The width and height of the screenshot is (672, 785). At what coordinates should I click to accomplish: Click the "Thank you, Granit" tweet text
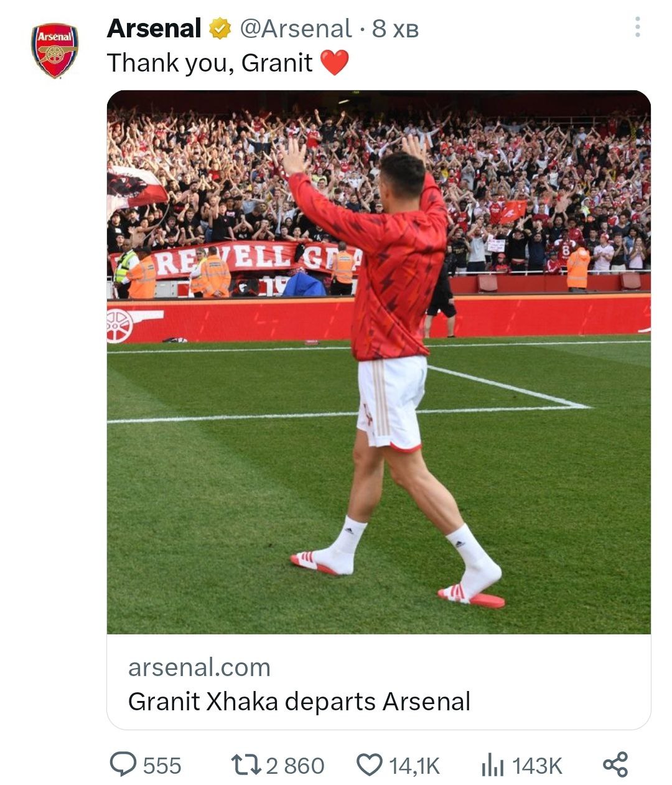click(210, 63)
